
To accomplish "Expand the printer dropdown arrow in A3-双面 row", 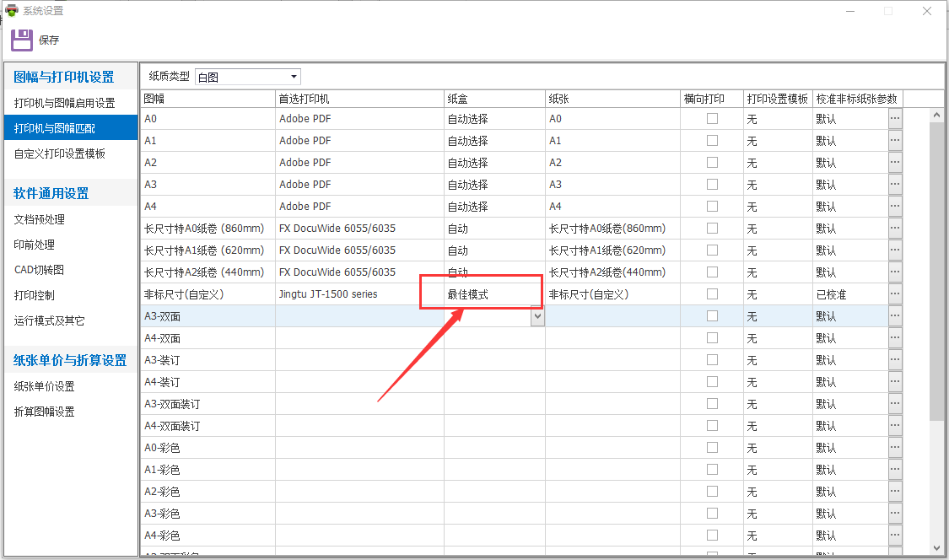I will click(537, 316).
